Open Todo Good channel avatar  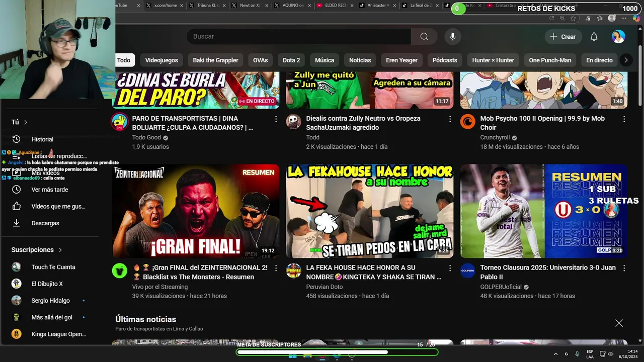[120, 122]
